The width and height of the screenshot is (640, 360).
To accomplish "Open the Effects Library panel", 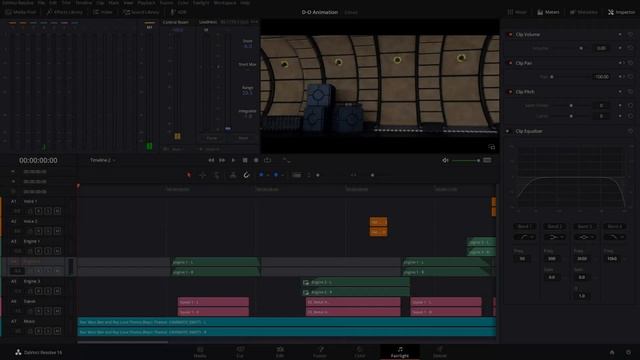I will click(x=64, y=12).
